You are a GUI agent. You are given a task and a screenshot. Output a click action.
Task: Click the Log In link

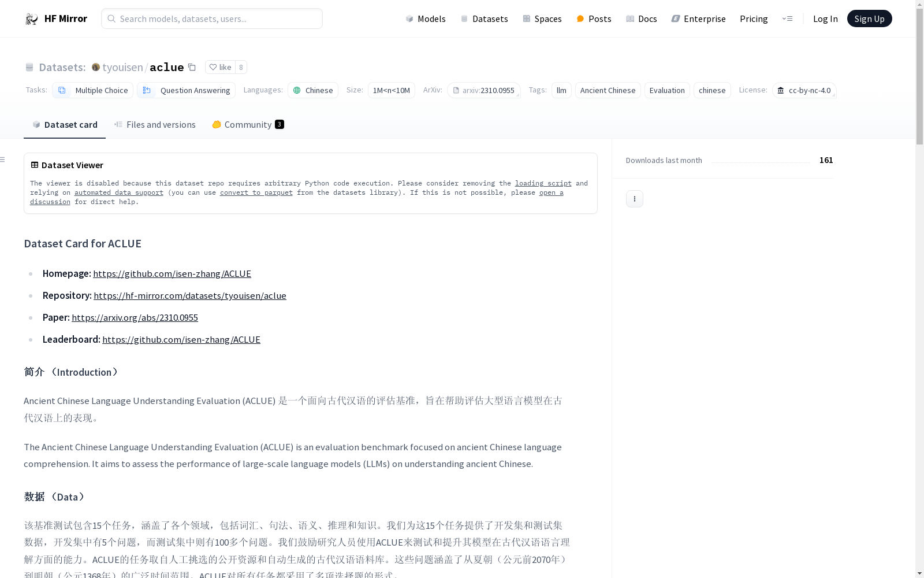pos(825,18)
